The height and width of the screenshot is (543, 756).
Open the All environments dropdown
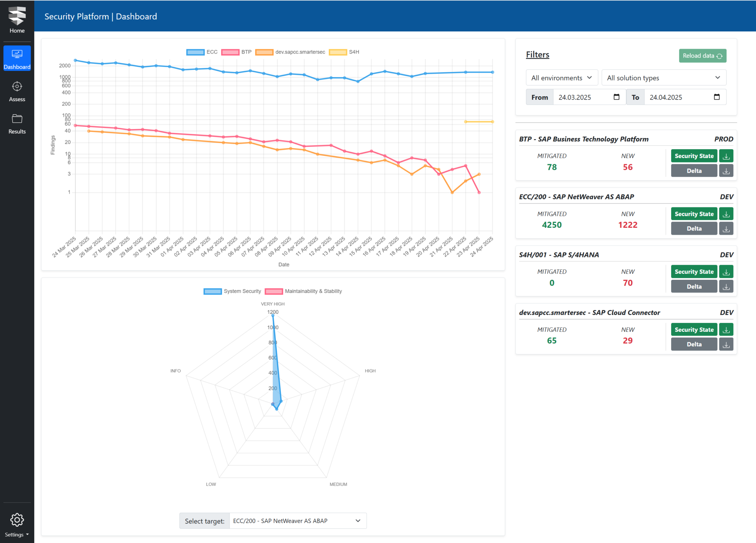point(561,78)
